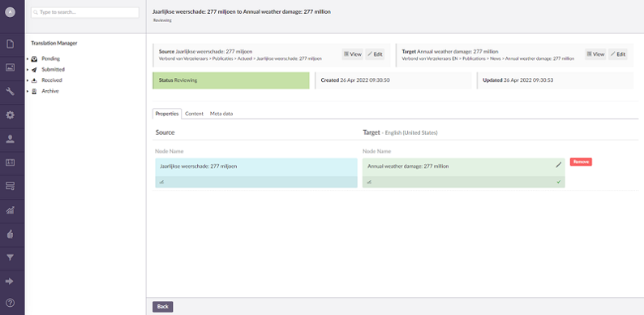Switch to the Content tab
This screenshot has height=315, width=644.
pyautogui.click(x=194, y=114)
